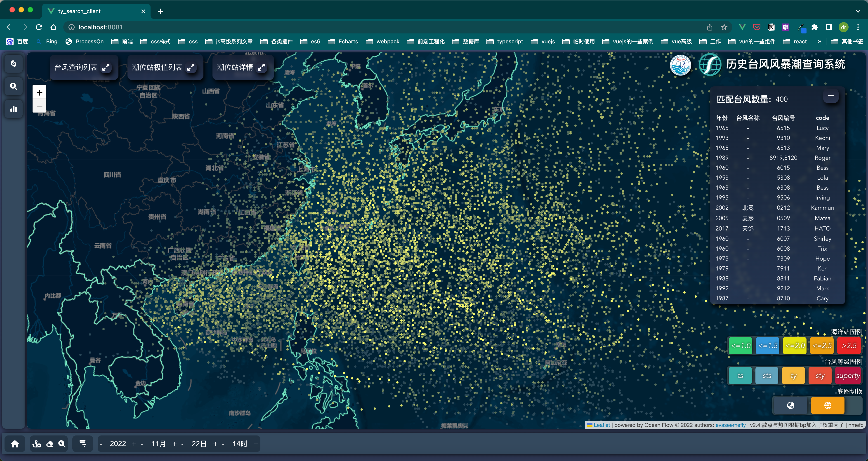
Task: Collapse the matched typhoon list with minus button
Action: tap(831, 96)
